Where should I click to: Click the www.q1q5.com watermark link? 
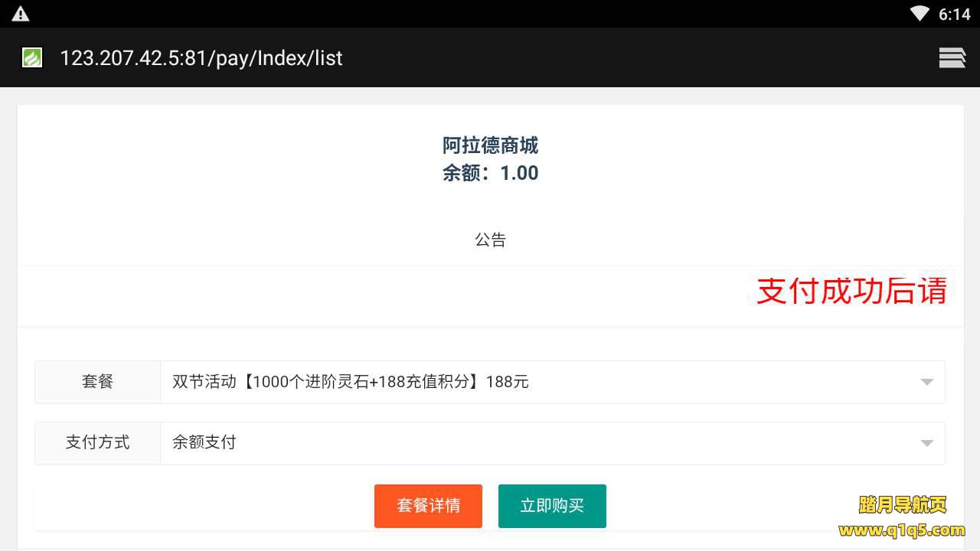click(x=902, y=530)
